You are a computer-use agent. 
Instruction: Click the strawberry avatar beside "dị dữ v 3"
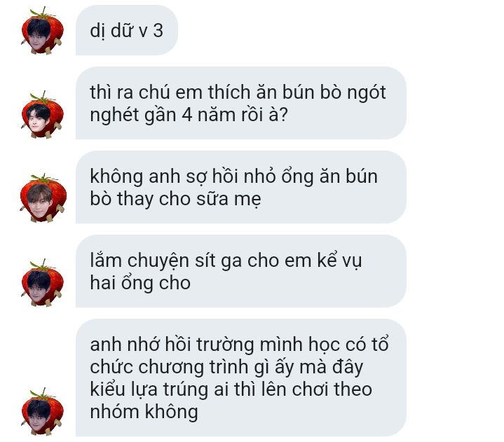(43, 31)
